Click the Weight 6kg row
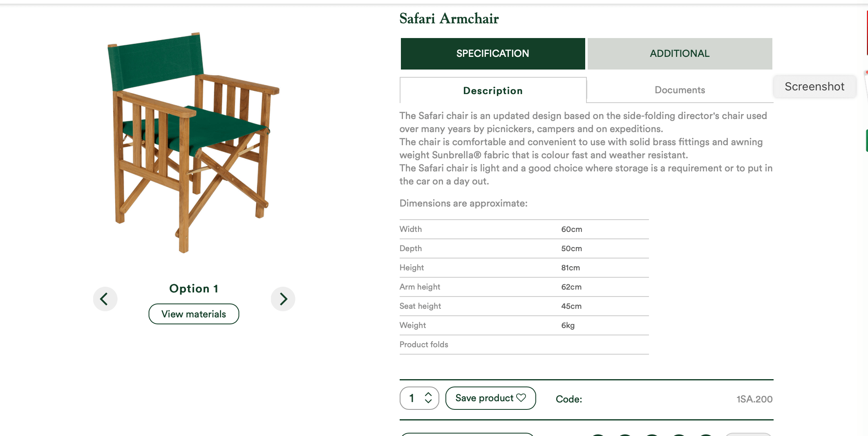 click(524, 326)
